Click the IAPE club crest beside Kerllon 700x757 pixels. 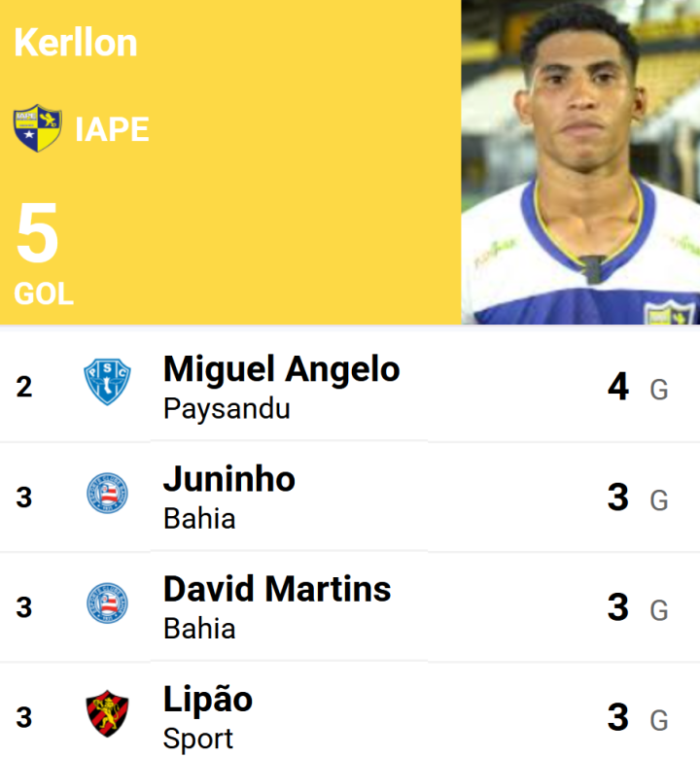click(37, 129)
